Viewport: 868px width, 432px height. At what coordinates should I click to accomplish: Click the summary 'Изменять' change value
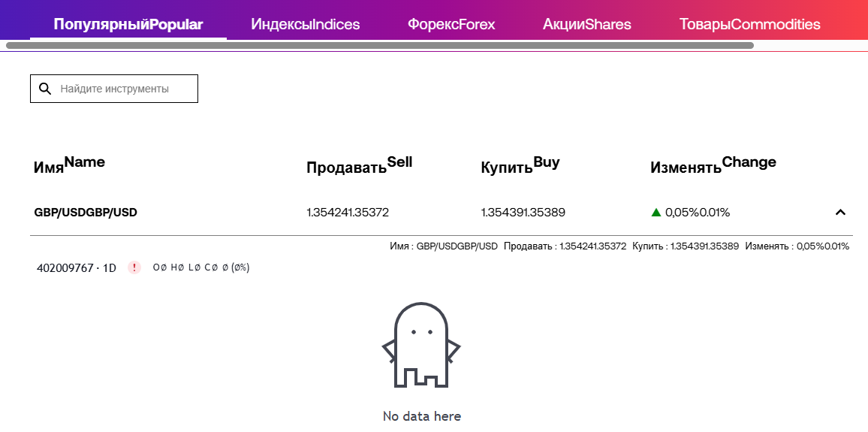(797, 246)
